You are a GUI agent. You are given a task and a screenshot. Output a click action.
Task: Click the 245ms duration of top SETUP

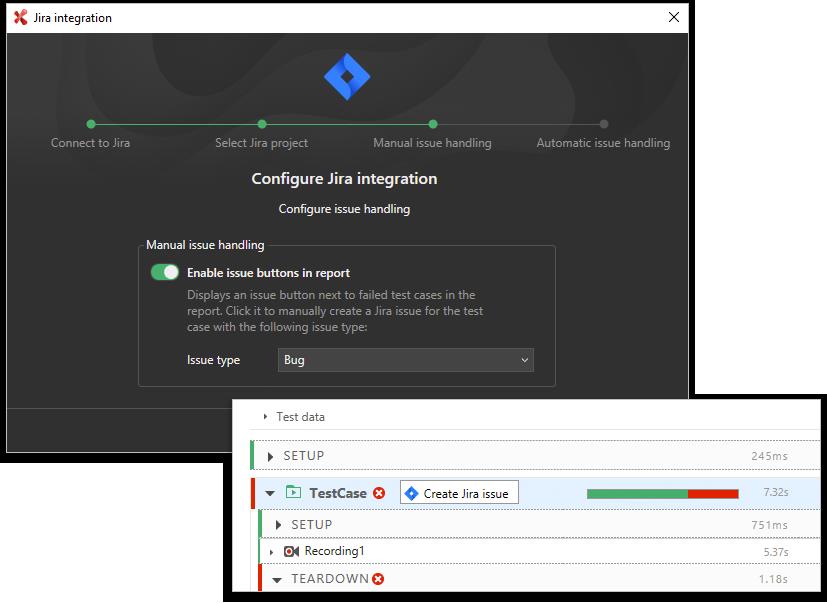(x=770, y=456)
